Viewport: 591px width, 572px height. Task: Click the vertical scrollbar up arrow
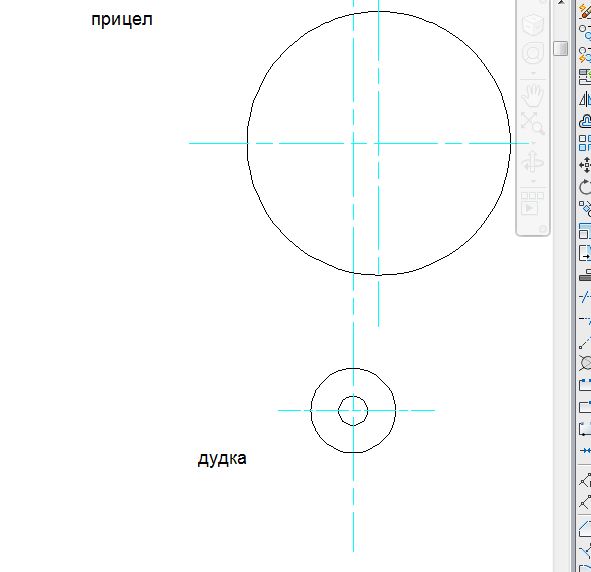coord(561,3)
